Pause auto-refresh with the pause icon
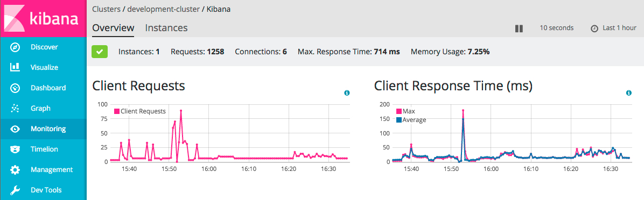 pyautogui.click(x=519, y=28)
